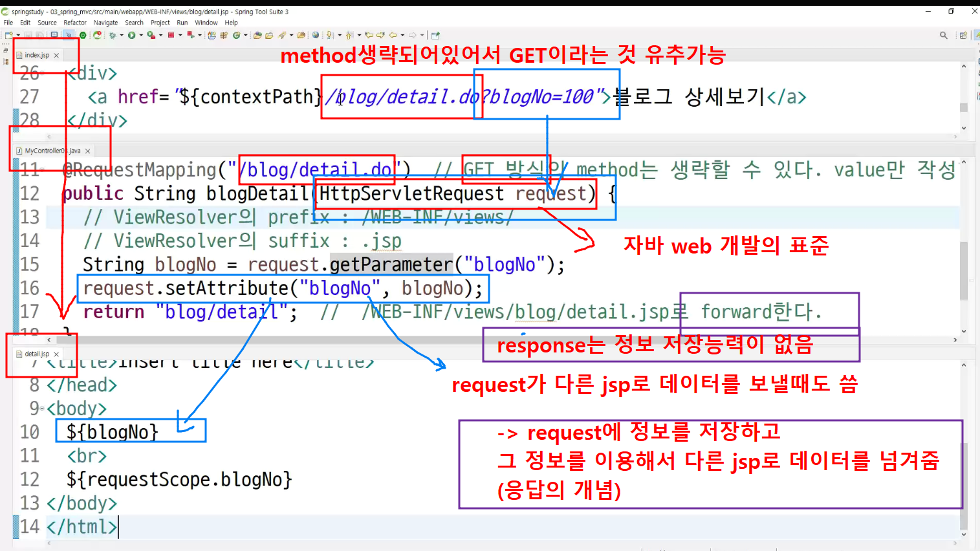The height and width of the screenshot is (551, 980).
Task: Expand the external tools dropdown arrow
Action: 160,35
